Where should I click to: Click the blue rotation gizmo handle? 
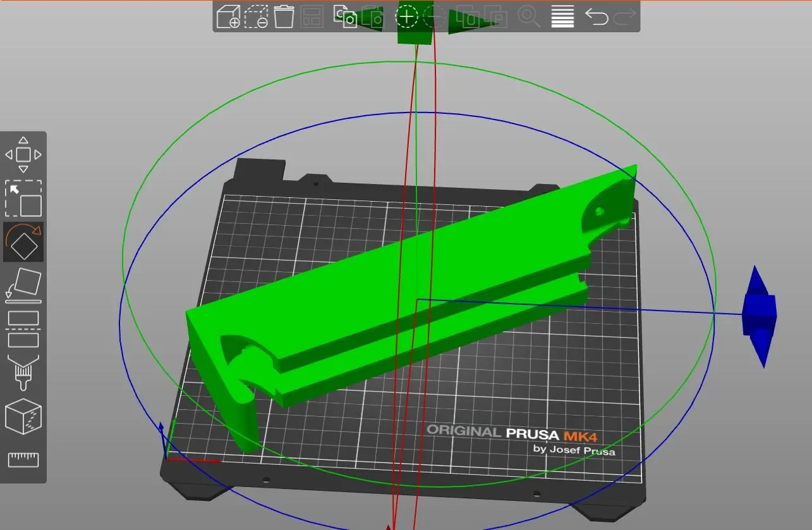coord(759,315)
